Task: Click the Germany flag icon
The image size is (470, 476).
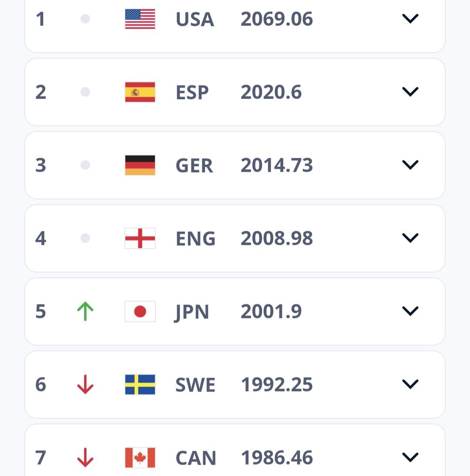Action: click(140, 165)
